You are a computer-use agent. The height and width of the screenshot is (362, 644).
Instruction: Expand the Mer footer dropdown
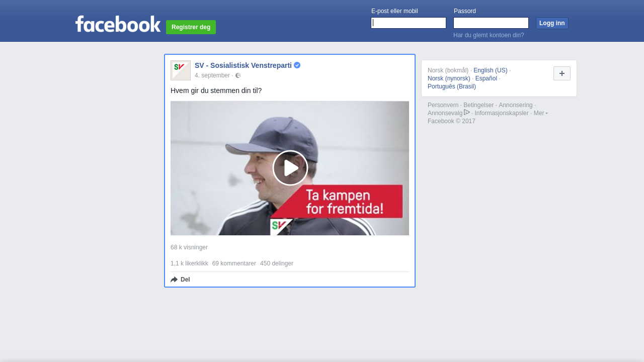(541, 113)
